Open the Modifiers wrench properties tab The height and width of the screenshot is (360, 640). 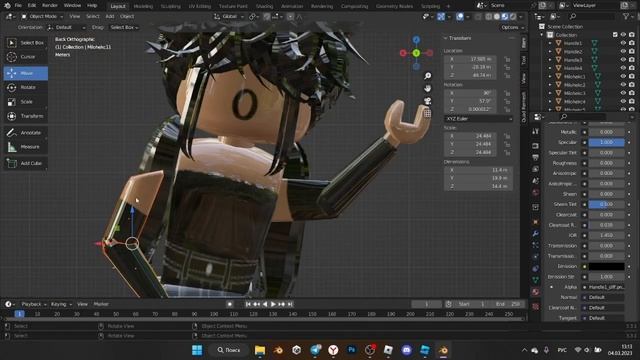tap(536, 233)
